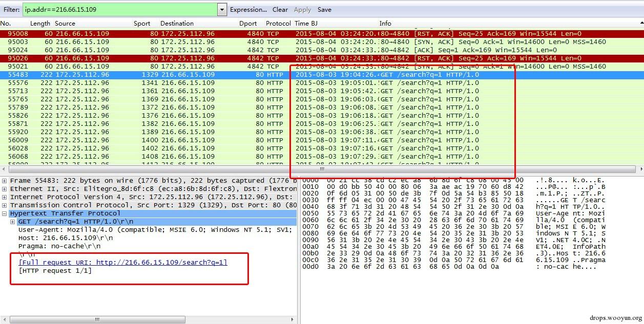Collapse the Hypertext Transfer Protocol node
This screenshot has height=324, width=644.
click(x=5, y=213)
